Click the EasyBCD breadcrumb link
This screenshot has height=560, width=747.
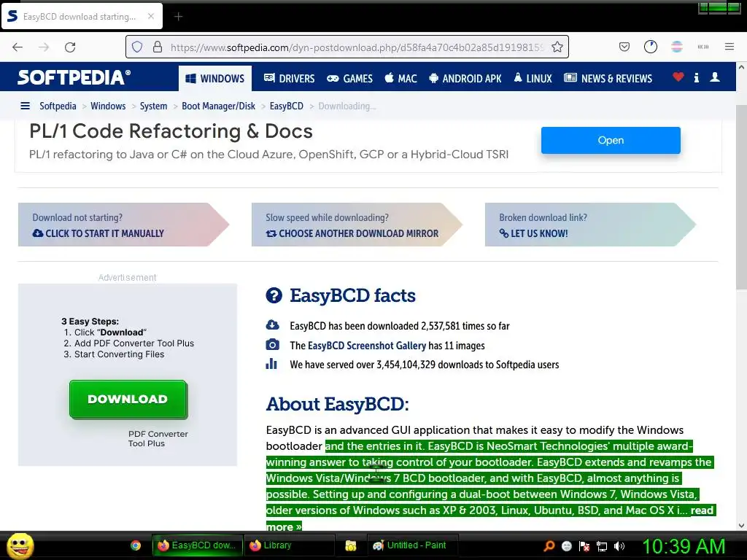coord(286,106)
